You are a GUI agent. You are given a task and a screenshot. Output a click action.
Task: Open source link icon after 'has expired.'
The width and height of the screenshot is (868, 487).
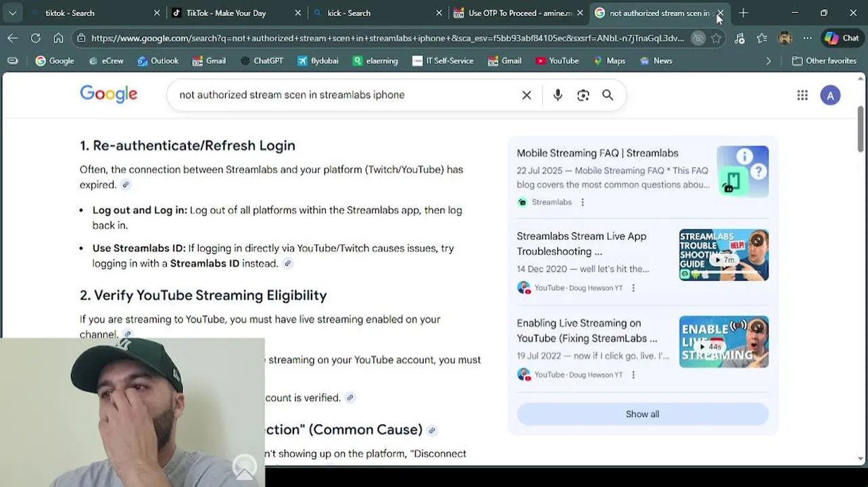click(125, 185)
